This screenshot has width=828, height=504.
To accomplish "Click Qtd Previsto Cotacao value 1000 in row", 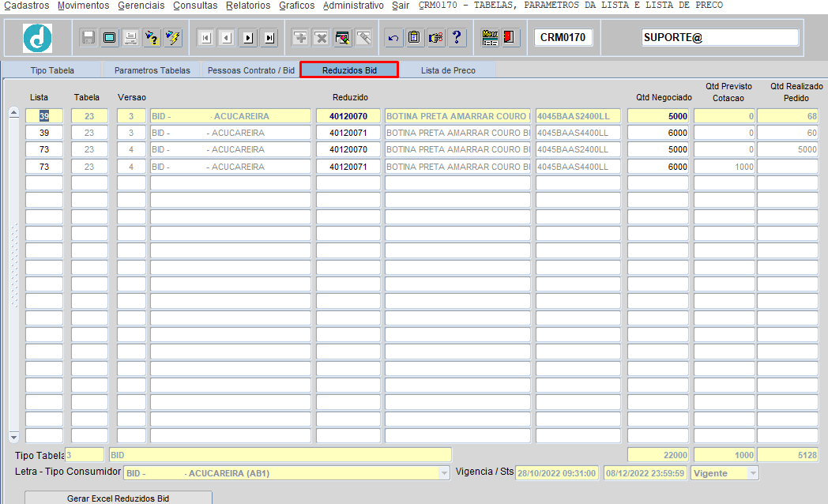I will pyautogui.click(x=724, y=167).
